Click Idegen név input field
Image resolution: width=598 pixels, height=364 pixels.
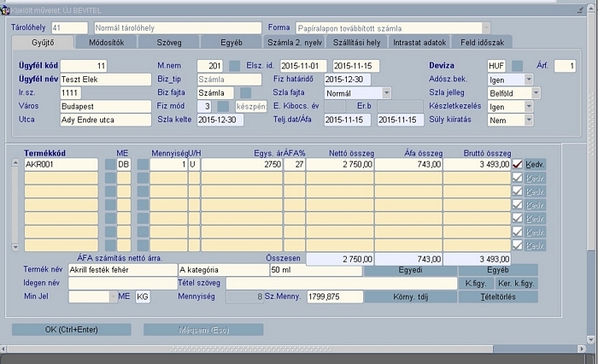pyautogui.click(x=123, y=283)
